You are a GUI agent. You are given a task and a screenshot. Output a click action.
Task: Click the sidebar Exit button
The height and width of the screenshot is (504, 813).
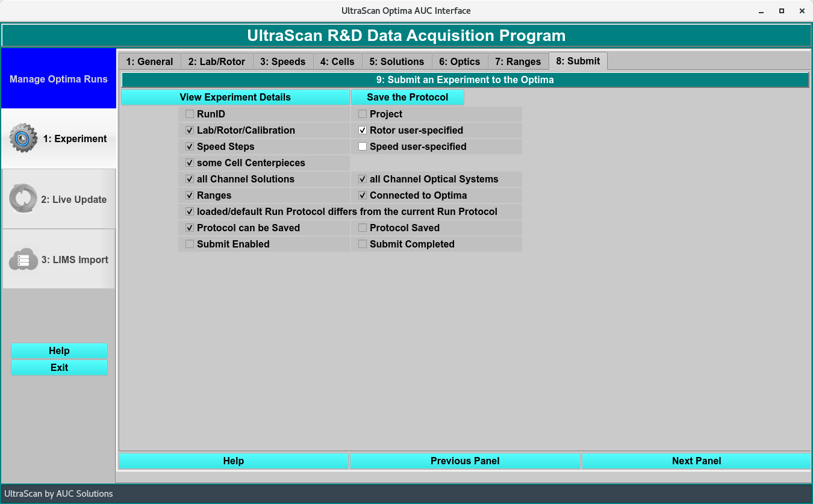click(x=59, y=367)
